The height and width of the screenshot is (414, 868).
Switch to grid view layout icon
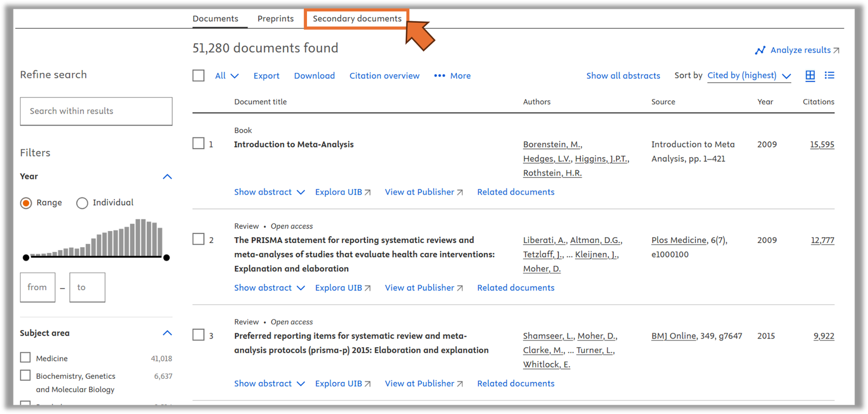coord(810,76)
